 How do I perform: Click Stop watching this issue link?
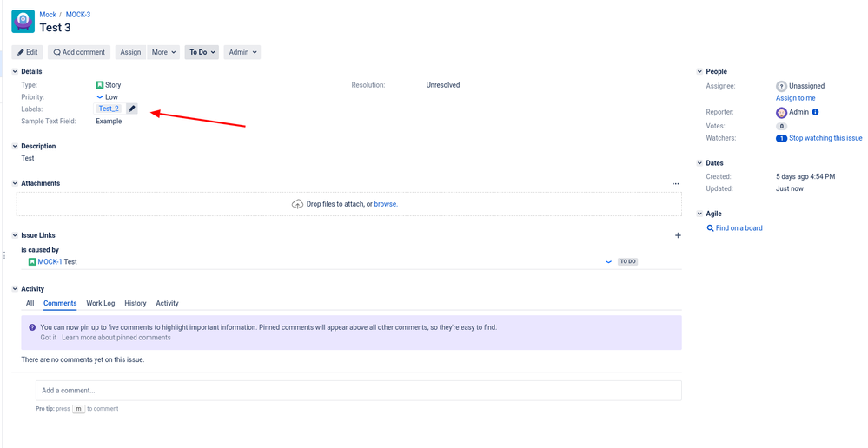point(825,138)
